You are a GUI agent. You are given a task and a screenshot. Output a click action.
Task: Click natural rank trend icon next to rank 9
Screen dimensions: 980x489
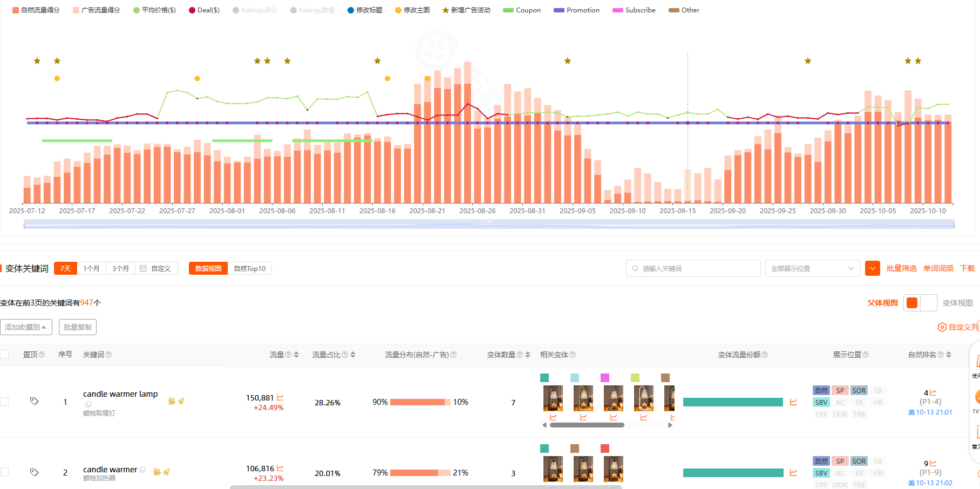(933, 463)
